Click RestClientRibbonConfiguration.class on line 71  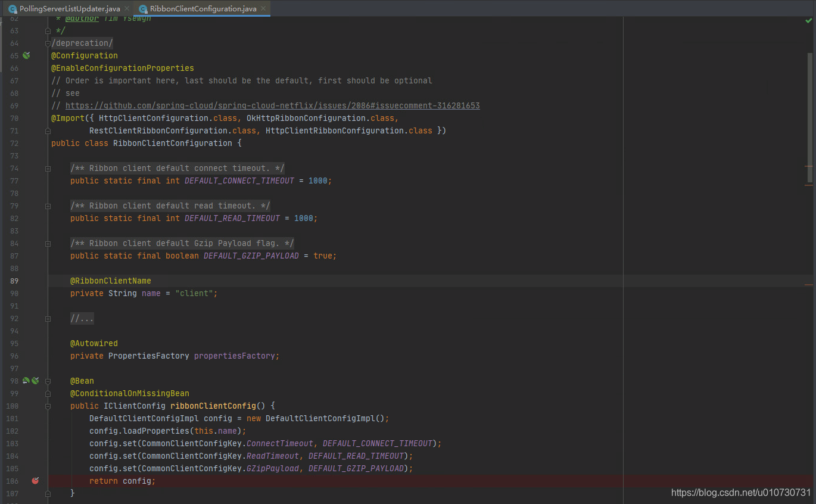[x=173, y=130]
